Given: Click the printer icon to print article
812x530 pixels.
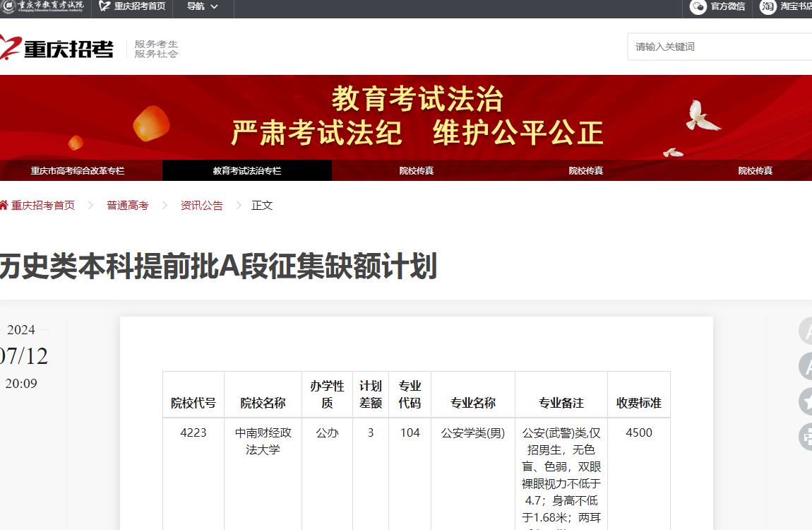Looking at the screenshot, I should pyautogui.click(x=806, y=436).
